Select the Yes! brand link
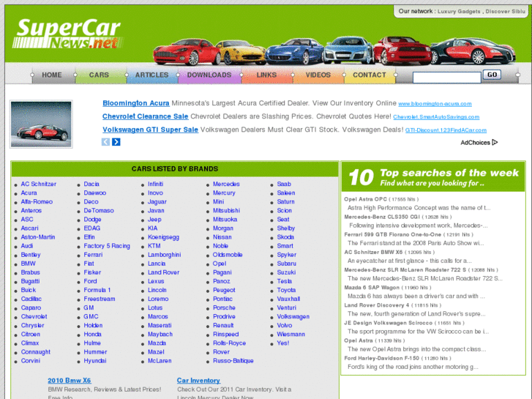Screen dimensions: 532x399 [x=283, y=343]
